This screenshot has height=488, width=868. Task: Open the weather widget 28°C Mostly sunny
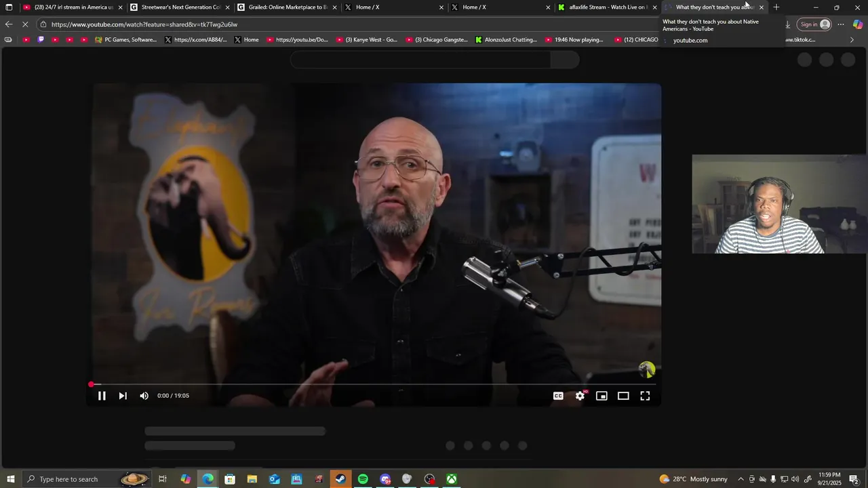point(693,479)
